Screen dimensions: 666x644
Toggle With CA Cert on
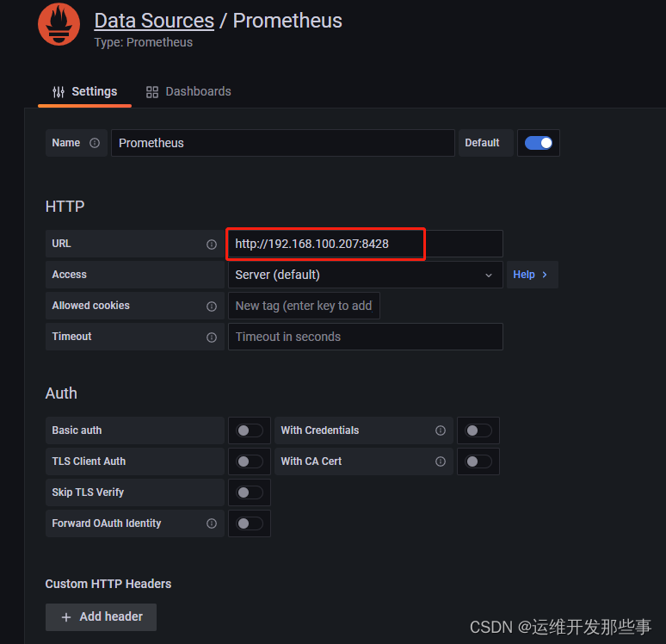pyautogui.click(x=478, y=461)
